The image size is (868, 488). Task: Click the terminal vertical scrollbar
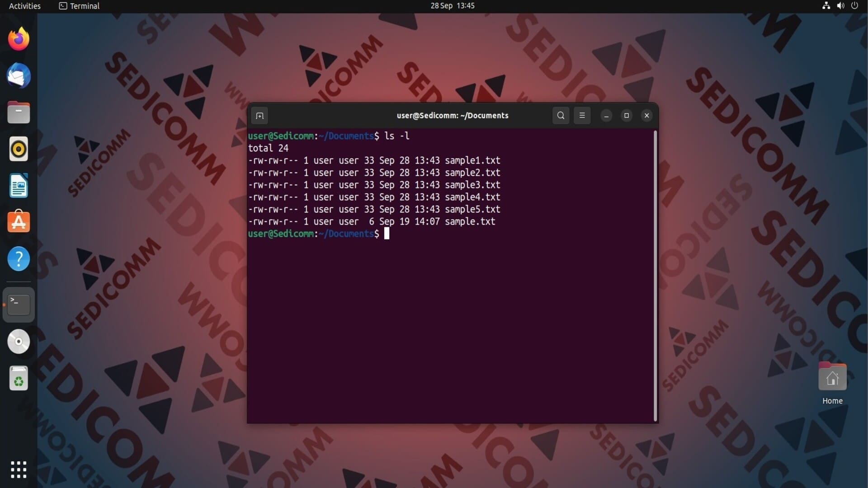click(x=655, y=276)
